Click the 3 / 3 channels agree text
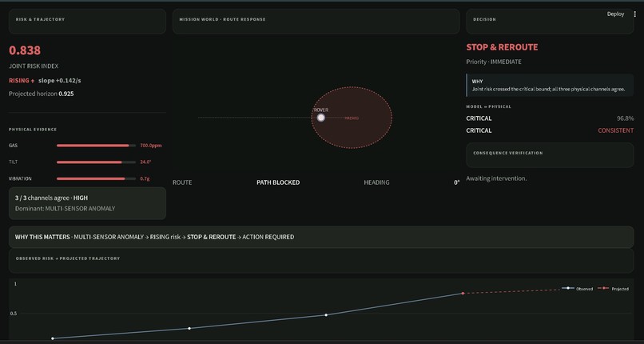The height and width of the screenshot is (344, 644). pyautogui.click(x=51, y=198)
